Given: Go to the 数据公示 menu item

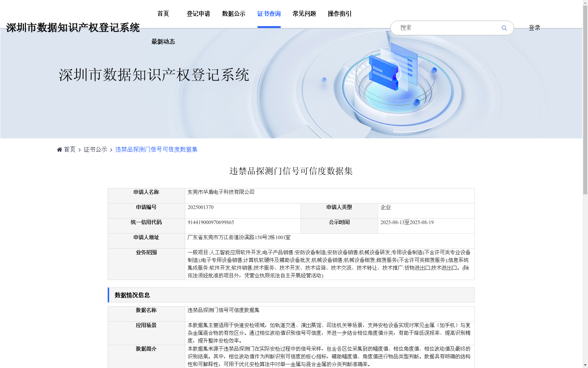Looking at the screenshot, I should (234, 14).
